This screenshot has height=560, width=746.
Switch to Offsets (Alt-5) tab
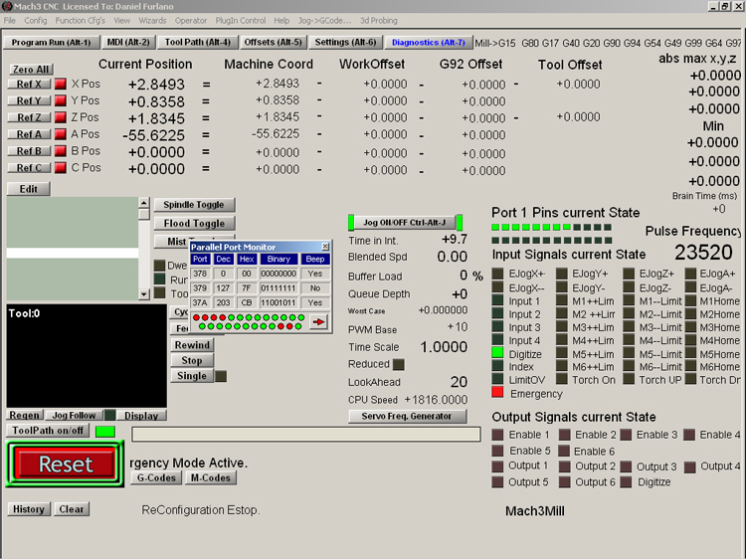click(x=274, y=43)
